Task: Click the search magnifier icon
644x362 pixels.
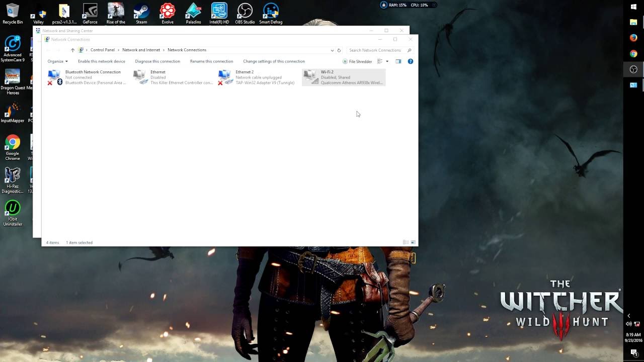Action: tap(410, 50)
